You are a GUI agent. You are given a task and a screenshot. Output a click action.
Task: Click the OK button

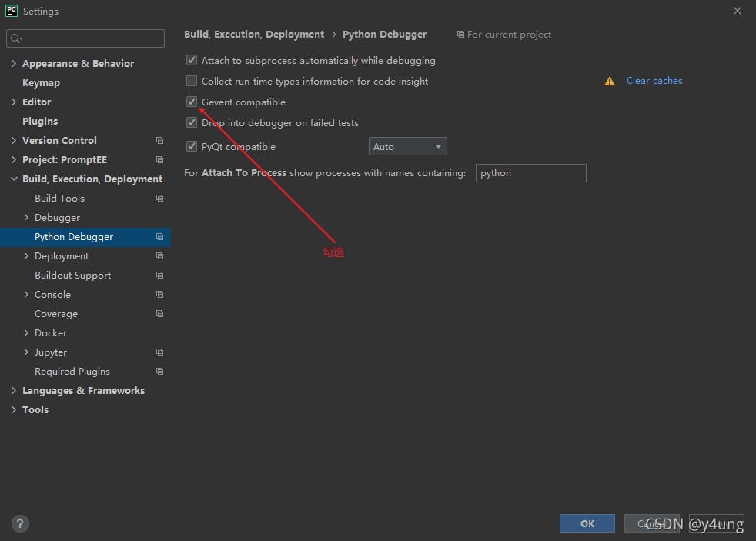[587, 523]
